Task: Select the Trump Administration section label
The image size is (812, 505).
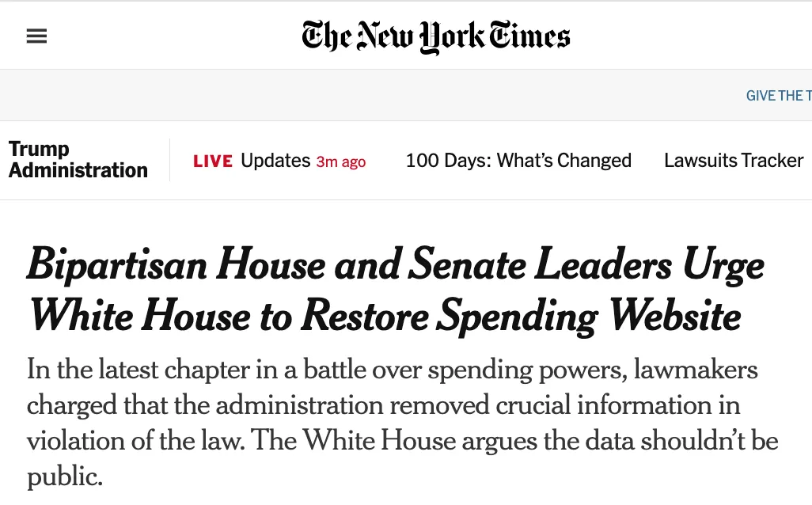Action: coord(78,160)
